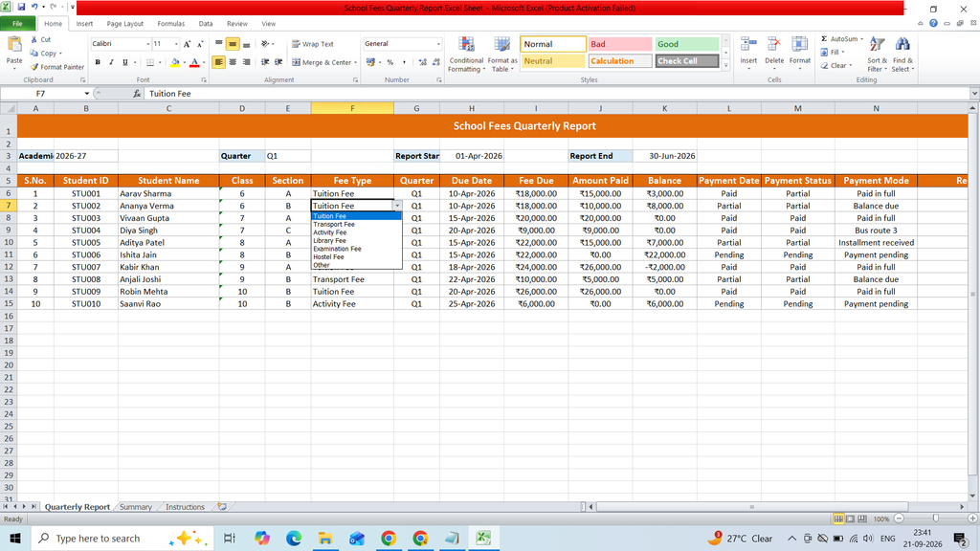Center text horizontally button
This screenshot has height=551, width=980.
tap(233, 62)
